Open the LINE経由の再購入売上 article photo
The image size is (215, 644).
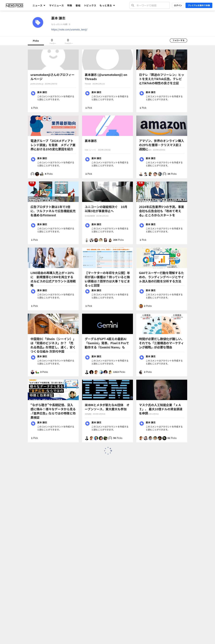click(x=53, y=257)
